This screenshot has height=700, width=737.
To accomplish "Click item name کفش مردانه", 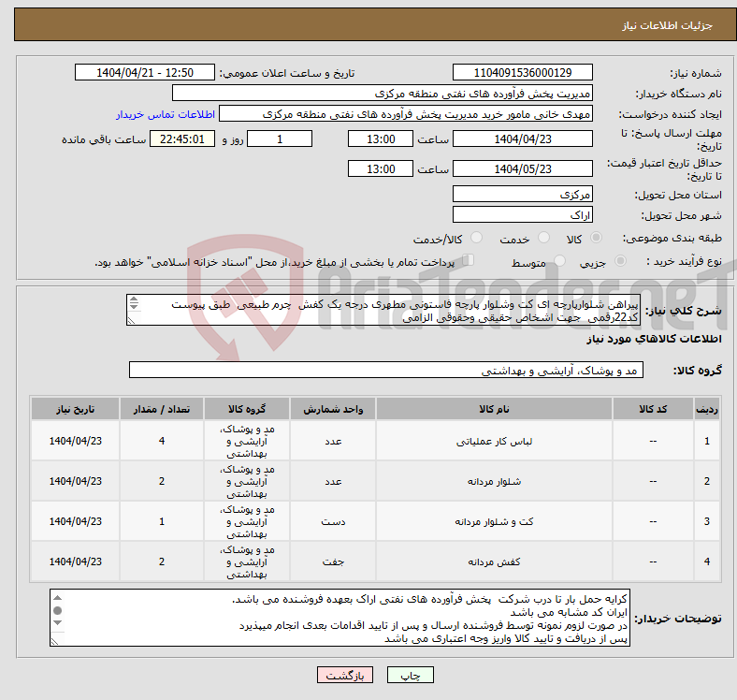I will pyautogui.click(x=494, y=561).
